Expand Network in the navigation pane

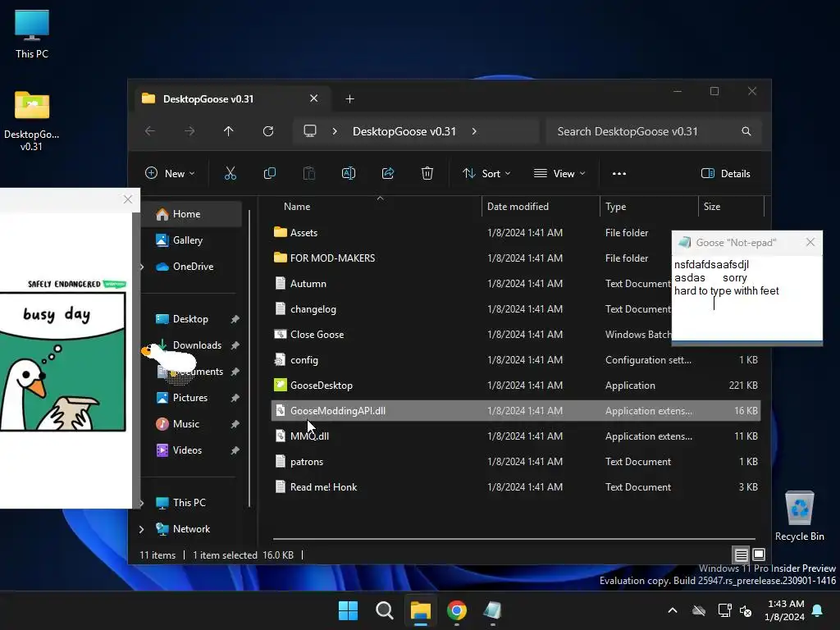pos(141,529)
